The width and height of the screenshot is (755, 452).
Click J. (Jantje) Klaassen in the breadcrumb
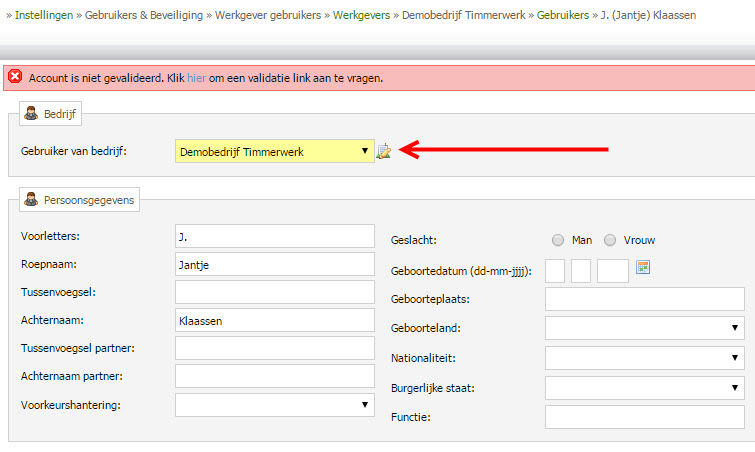coord(648,15)
